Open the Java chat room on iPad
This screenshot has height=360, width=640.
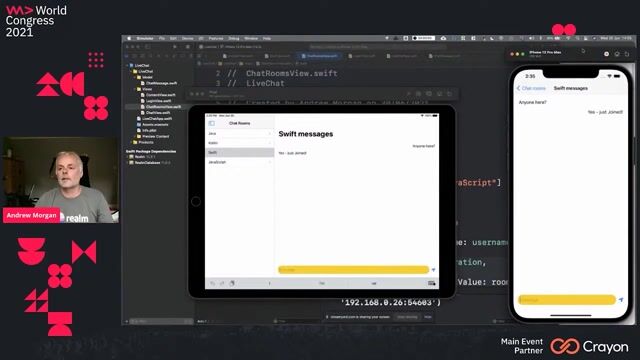(240, 133)
